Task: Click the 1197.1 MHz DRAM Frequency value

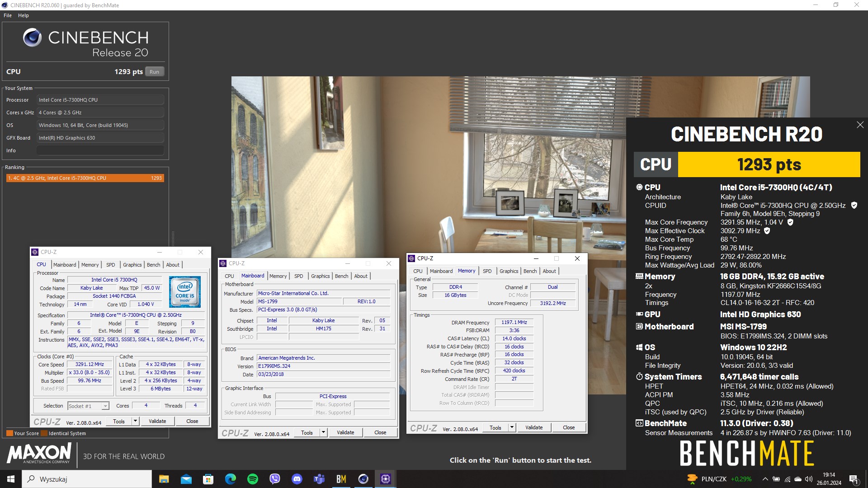Action: click(514, 322)
